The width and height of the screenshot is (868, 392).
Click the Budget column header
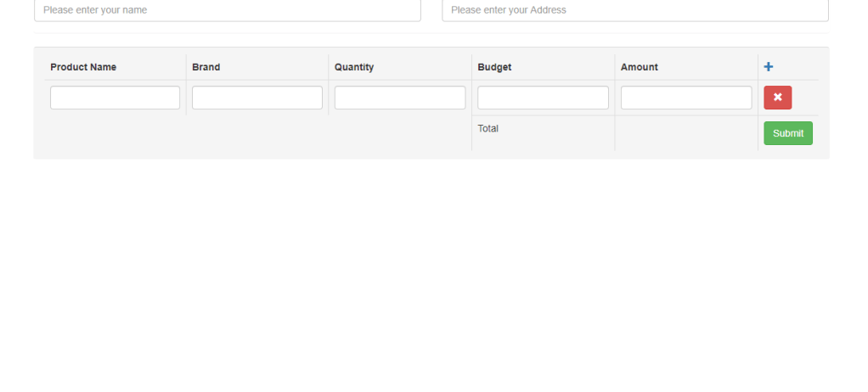pyautogui.click(x=494, y=67)
